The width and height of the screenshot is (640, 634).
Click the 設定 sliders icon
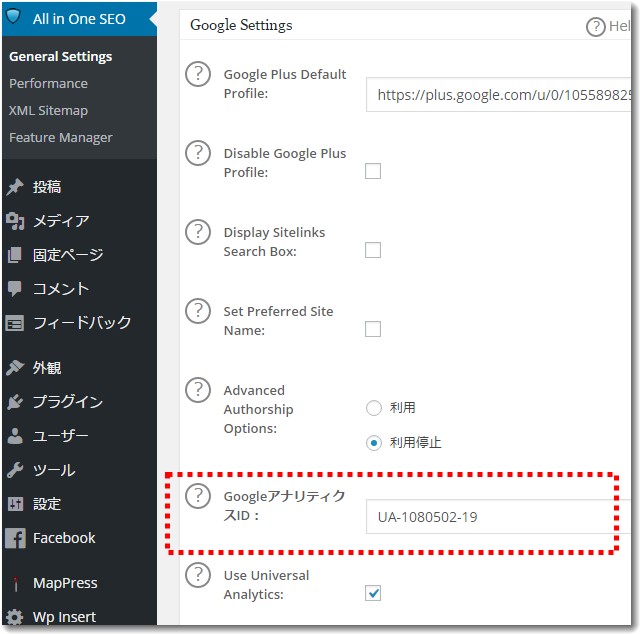(x=15, y=504)
